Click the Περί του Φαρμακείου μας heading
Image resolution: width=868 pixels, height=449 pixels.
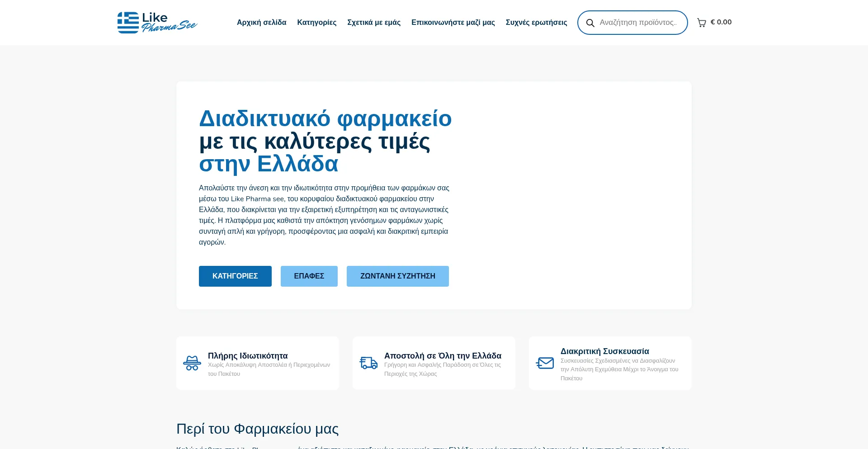coord(257,429)
